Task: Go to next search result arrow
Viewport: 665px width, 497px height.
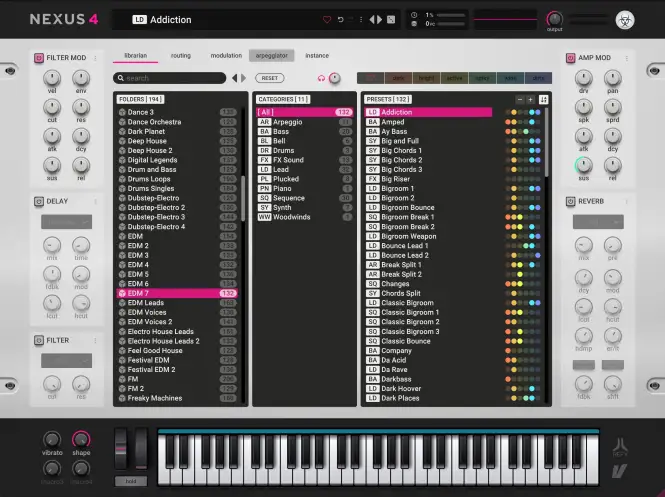Action: tap(243, 78)
